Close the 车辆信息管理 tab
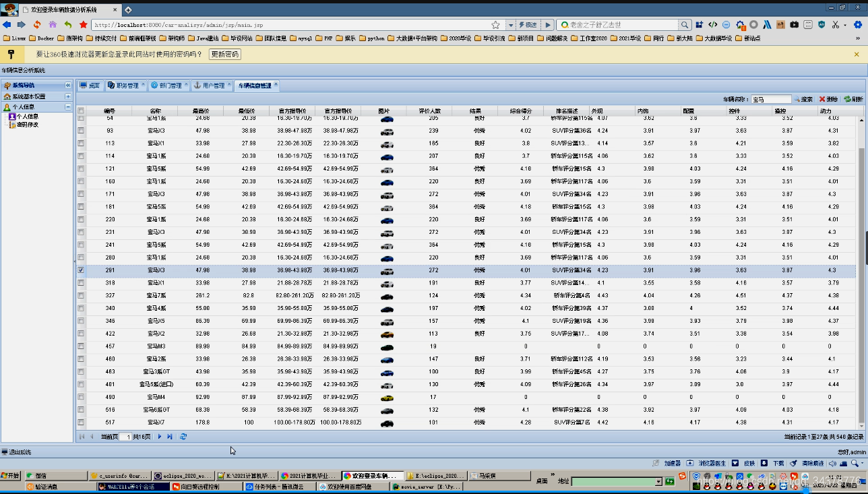Screen dimensions: 868x494 (x=276, y=85)
